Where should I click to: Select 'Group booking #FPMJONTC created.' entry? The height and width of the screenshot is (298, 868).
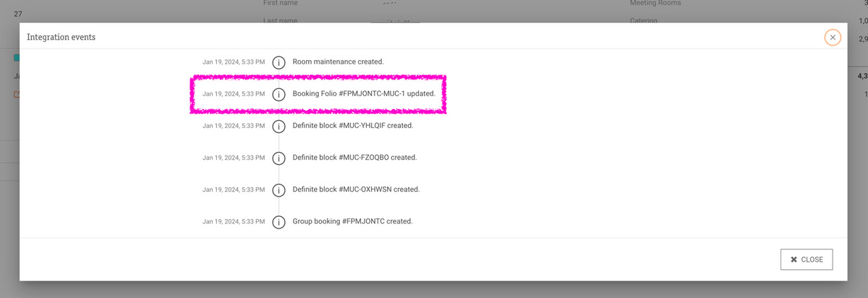352,221
